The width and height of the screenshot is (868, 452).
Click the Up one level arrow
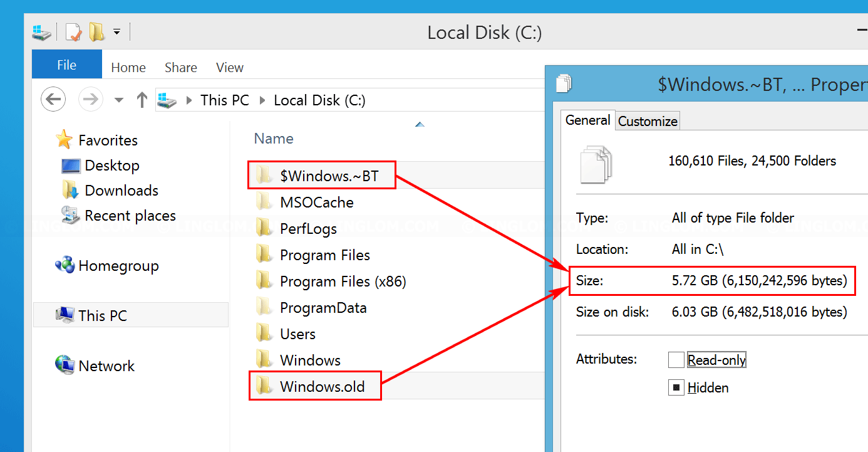click(x=142, y=99)
